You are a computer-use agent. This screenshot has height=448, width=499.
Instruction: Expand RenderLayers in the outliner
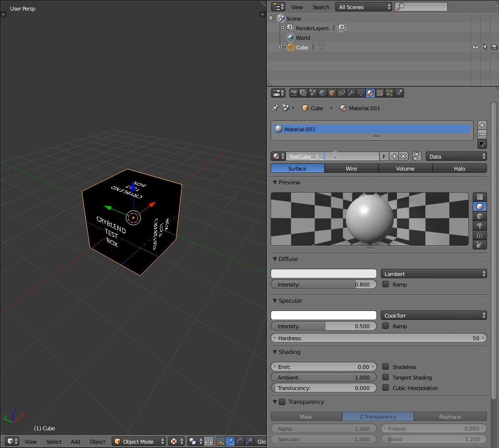283,28
